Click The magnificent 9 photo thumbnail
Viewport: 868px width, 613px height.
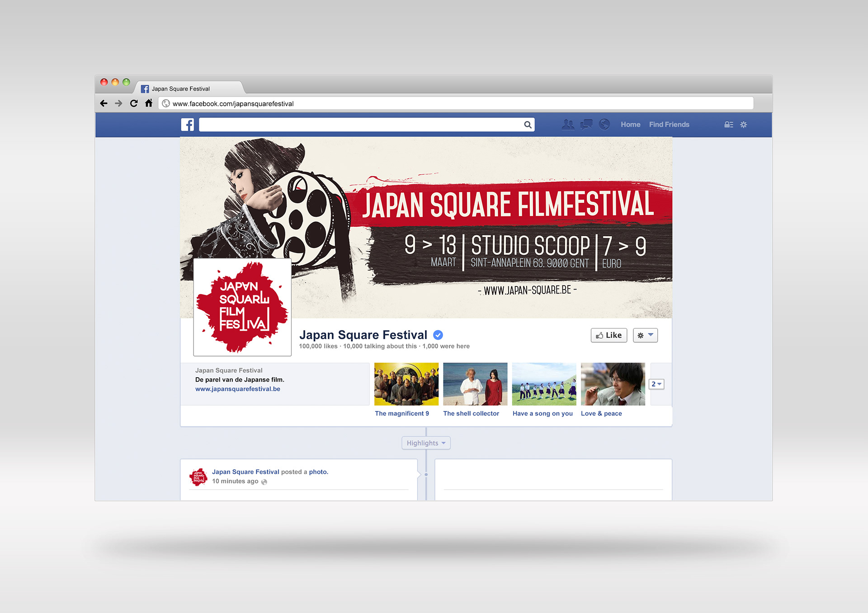(x=406, y=384)
